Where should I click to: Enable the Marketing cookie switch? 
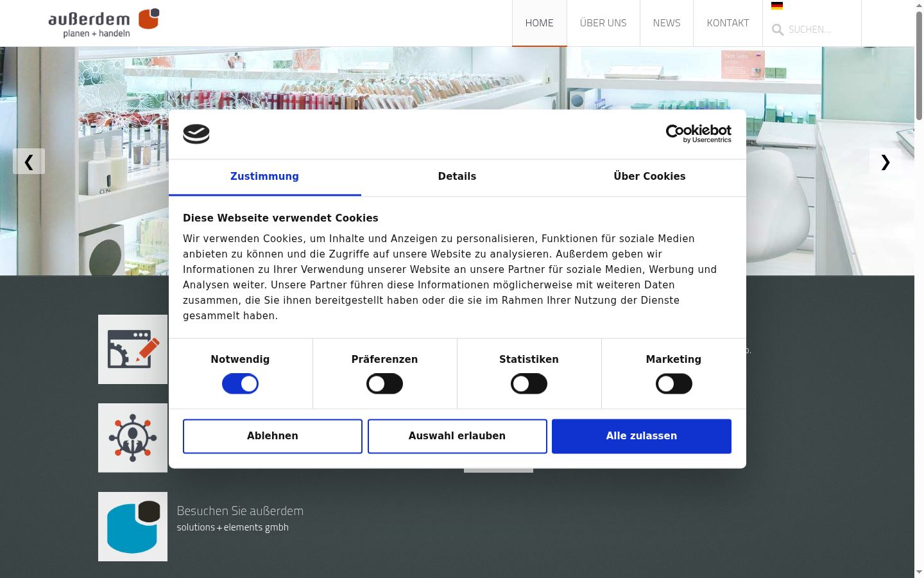[x=674, y=384]
